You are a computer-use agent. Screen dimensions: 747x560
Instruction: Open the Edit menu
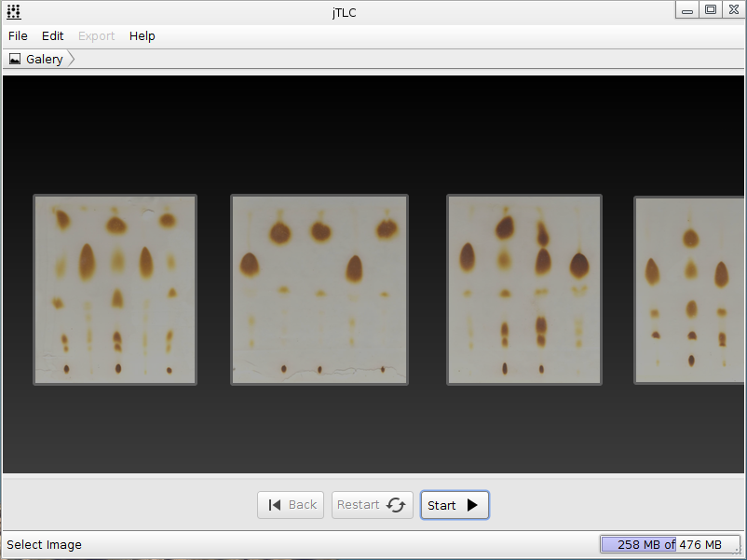click(x=52, y=36)
